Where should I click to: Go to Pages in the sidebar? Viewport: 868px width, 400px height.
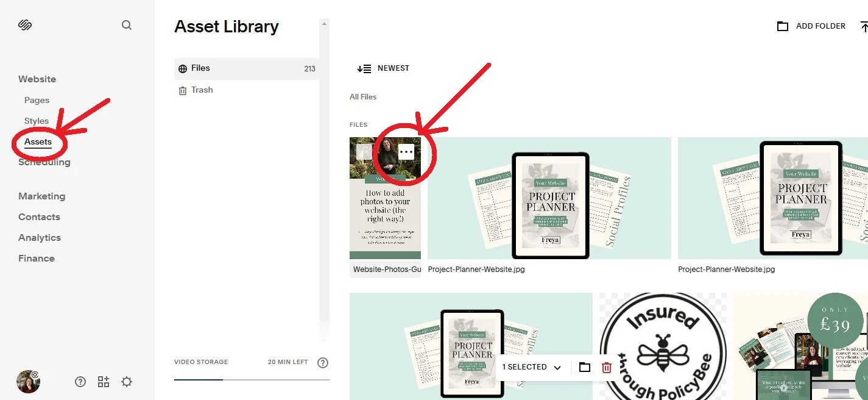[x=37, y=100]
